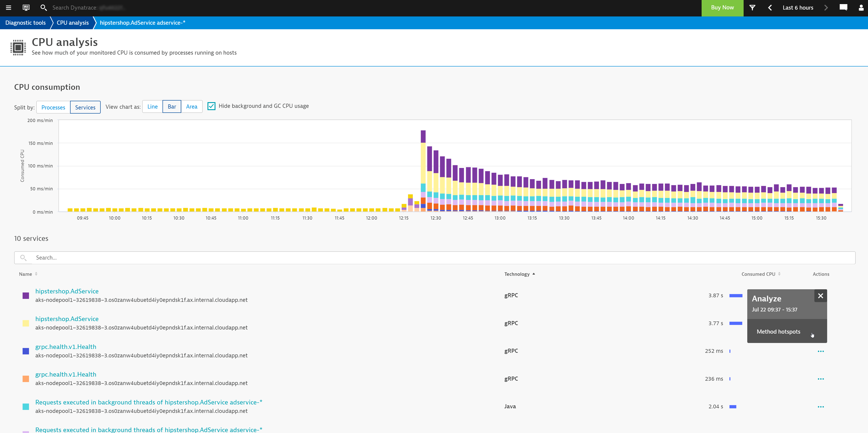Image resolution: width=868 pixels, height=433 pixels.
Task: Navigate to CPU analysis breadcrumb
Action: [72, 23]
